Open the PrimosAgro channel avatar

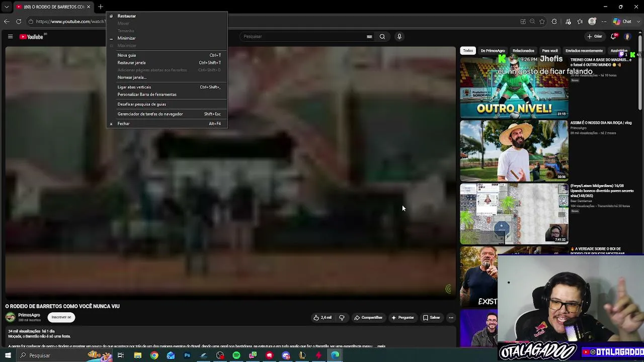(x=10, y=317)
